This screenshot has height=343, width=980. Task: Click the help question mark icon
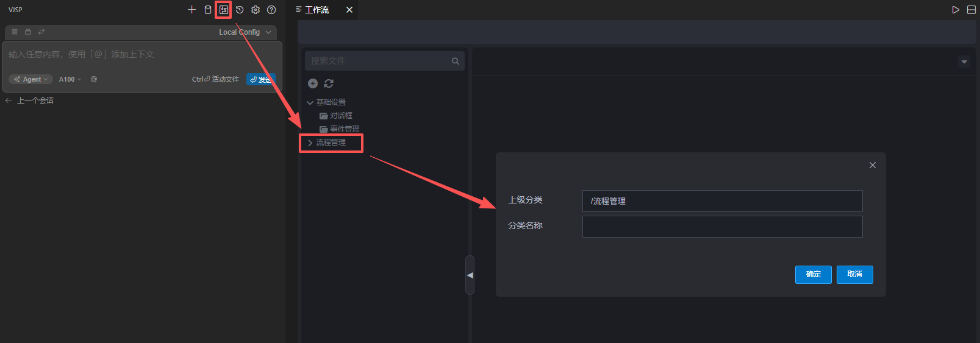click(x=271, y=10)
